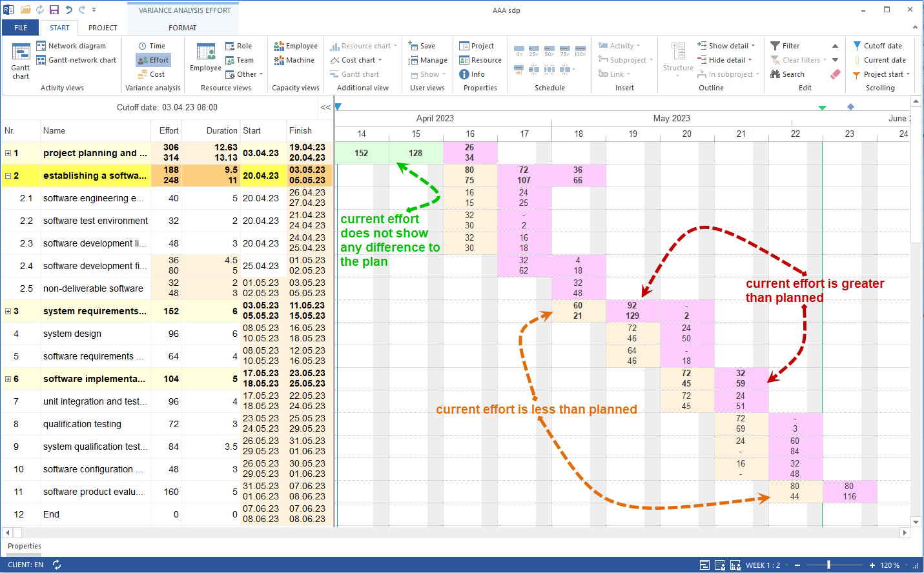Open Project properties
The width and height of the screenshot is (924, 573).
[x=477, y=46]
